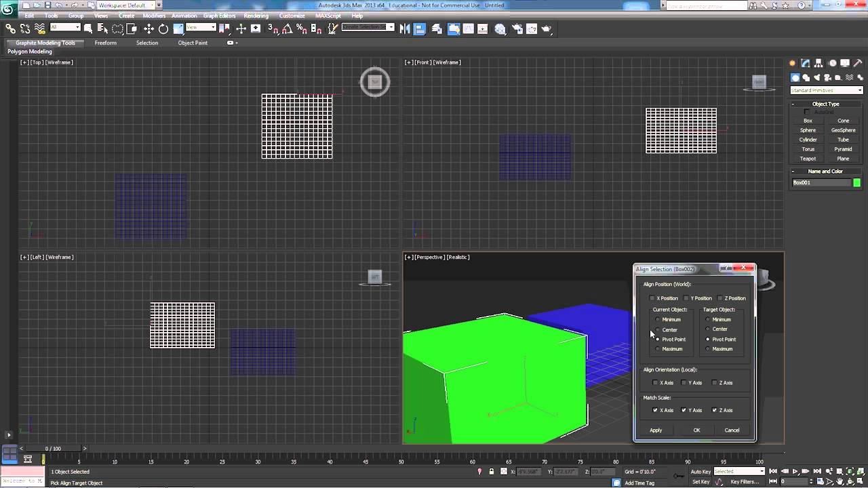Open the Hierarchy command panel tab
868x488 pixels.
818,63
